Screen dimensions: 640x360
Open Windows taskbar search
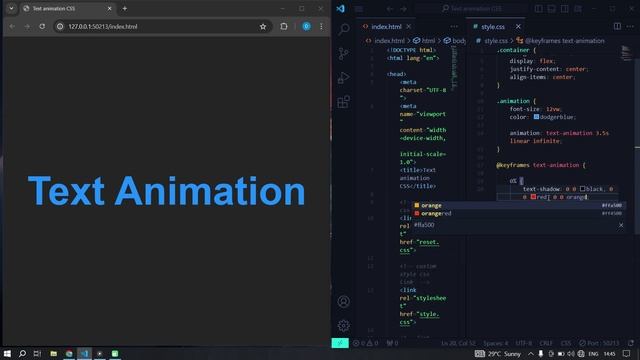22,353
